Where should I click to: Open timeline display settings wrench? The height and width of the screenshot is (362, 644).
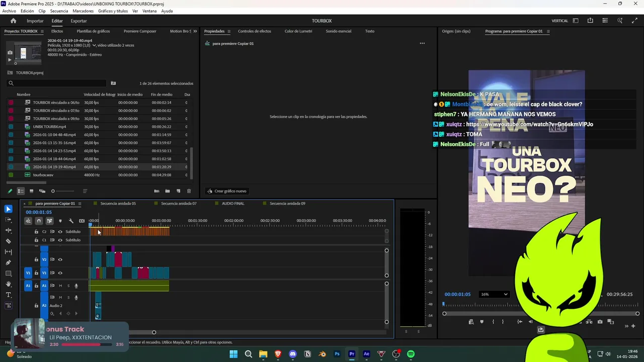(71, 221)
